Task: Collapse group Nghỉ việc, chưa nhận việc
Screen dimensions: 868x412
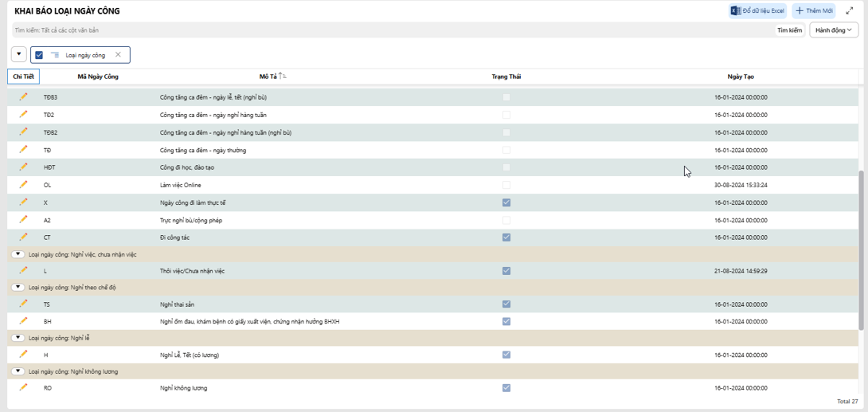Action: 18,254
